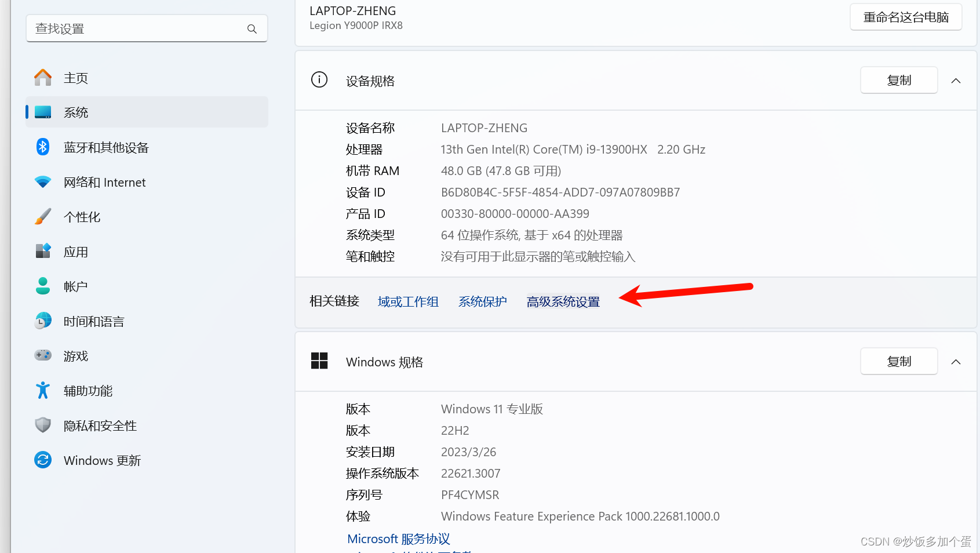The width and height of the screenshot is (980, 553).
Task: Copy Windows specifications with 复制 button
Action: [899, 361]
